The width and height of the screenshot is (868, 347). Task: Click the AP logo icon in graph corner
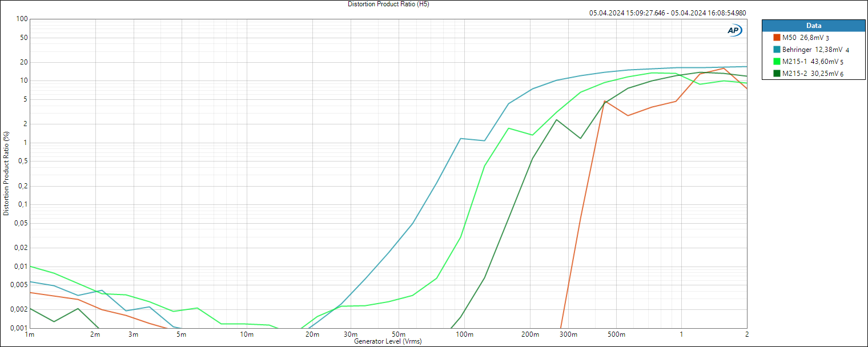pos(734,31)
